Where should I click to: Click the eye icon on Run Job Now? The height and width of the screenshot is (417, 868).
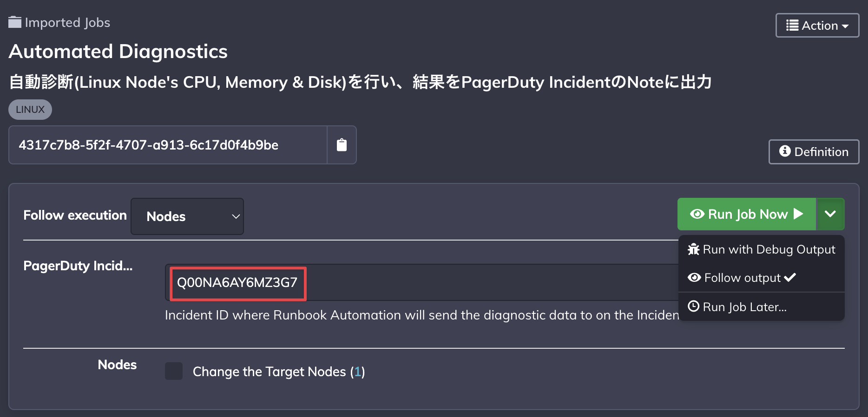(x=697, y=214)
